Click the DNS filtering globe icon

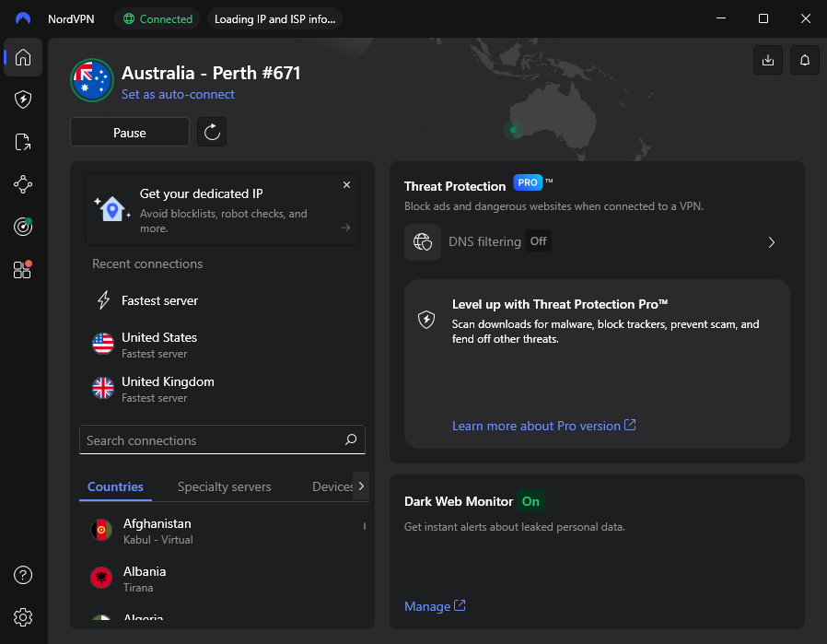[x=423, y=242]
